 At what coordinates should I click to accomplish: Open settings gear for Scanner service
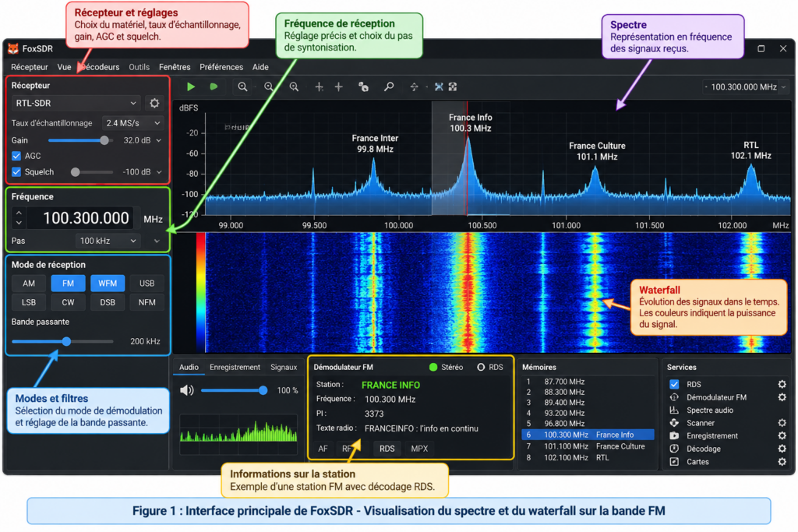pos(782,423)
